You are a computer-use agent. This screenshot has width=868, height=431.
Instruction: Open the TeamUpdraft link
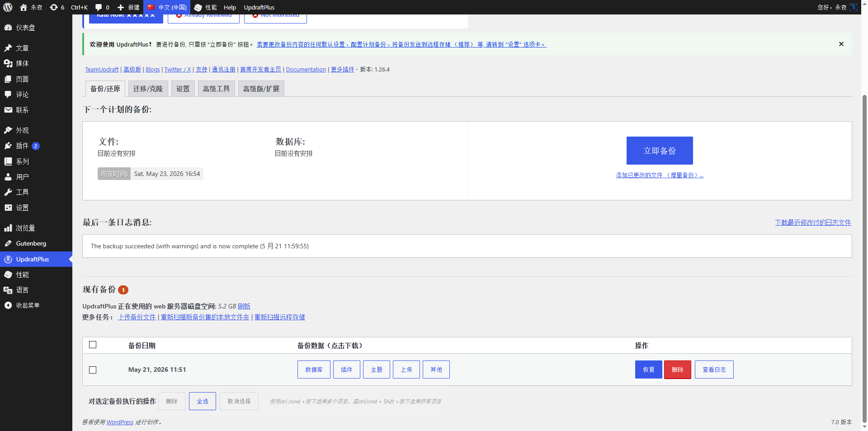click(102, 69)
